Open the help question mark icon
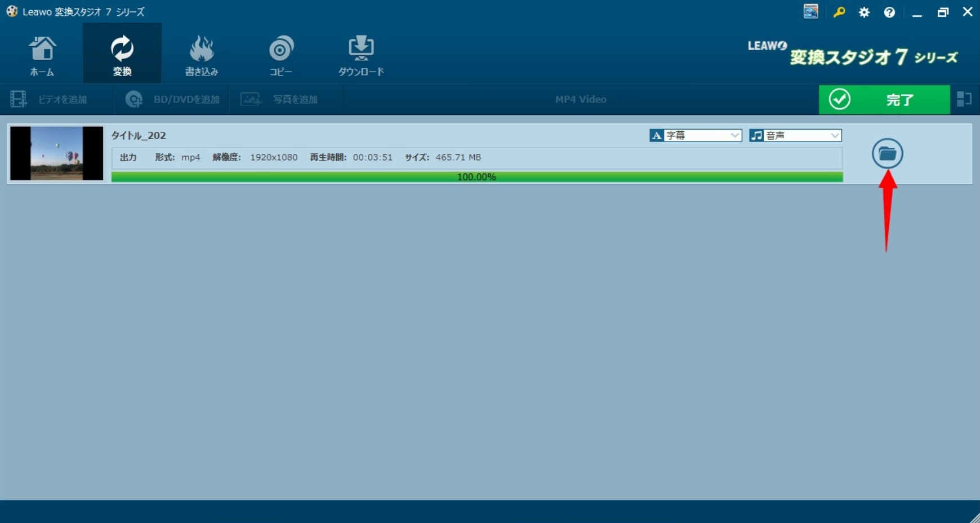This screenshot has width=980, height=523. [889, 12]
